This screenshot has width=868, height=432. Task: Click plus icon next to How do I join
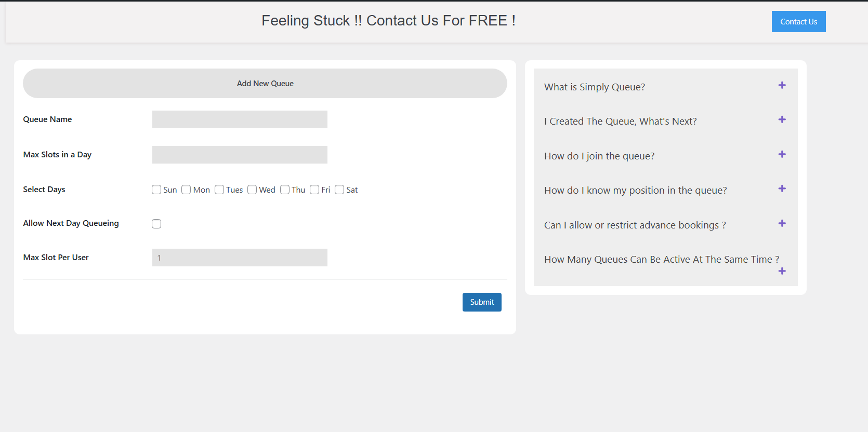(782, 154)
